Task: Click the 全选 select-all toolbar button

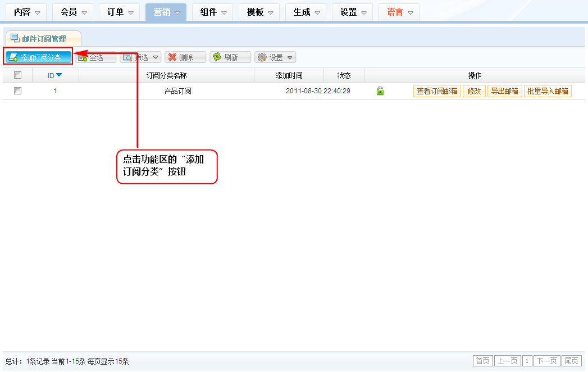Action: [x=96, y=57]
